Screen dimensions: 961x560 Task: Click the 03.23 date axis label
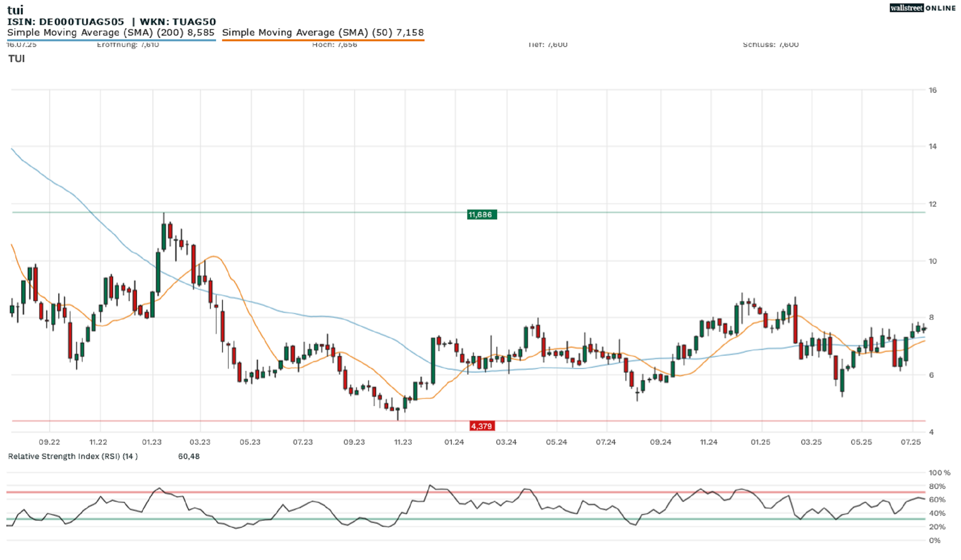200,442
